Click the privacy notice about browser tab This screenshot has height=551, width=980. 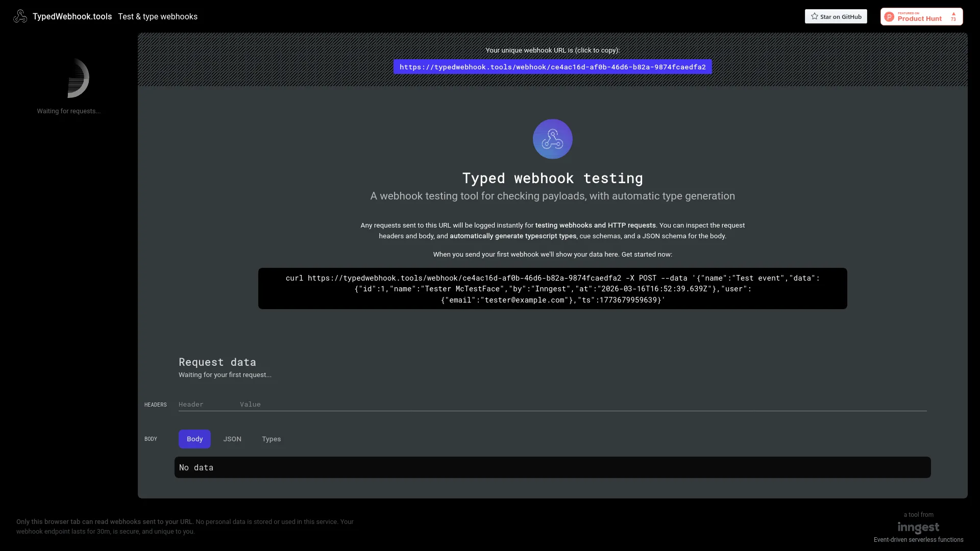tap(185, 527)
